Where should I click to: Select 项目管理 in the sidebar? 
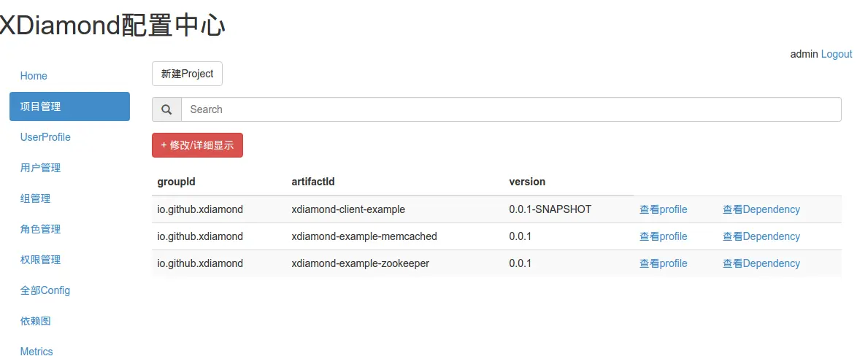coord(70,107)
